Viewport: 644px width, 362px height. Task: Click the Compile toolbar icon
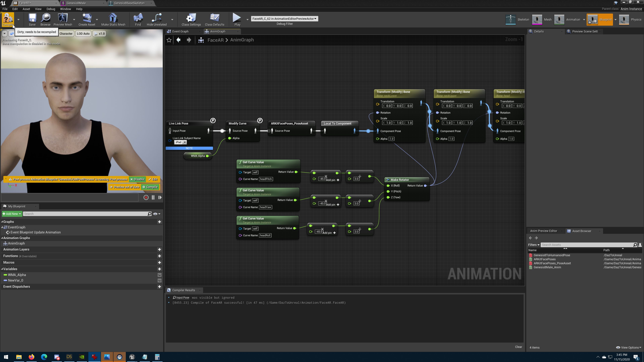[8, 19]
